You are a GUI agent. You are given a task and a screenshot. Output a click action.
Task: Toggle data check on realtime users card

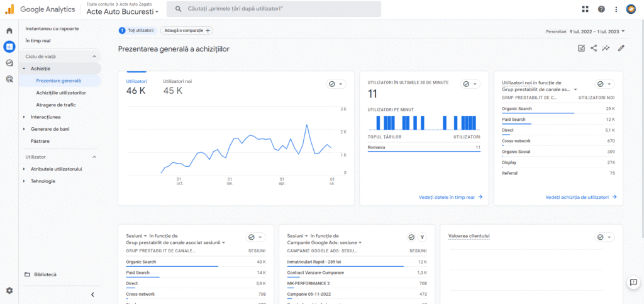click(x=470, y=84)
